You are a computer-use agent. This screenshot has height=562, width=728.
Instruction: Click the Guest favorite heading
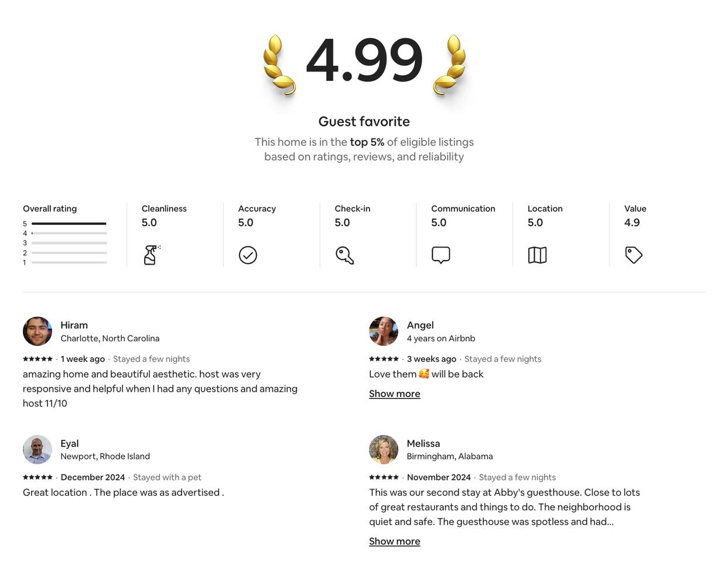pos(364,121)
